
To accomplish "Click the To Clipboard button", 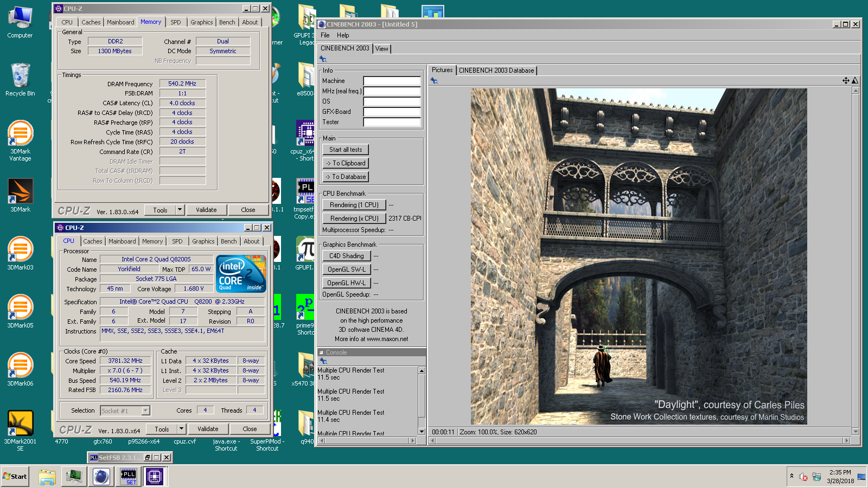I will pyautogui.click(x=346, y=163).
